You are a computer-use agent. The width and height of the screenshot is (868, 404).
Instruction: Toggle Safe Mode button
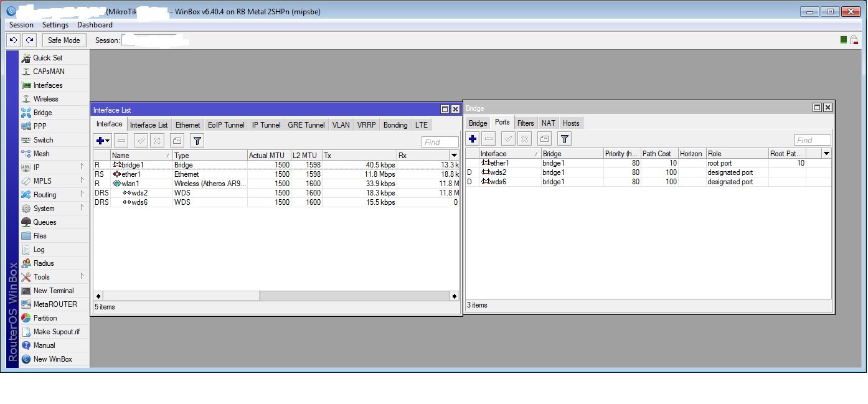point(64,40)
